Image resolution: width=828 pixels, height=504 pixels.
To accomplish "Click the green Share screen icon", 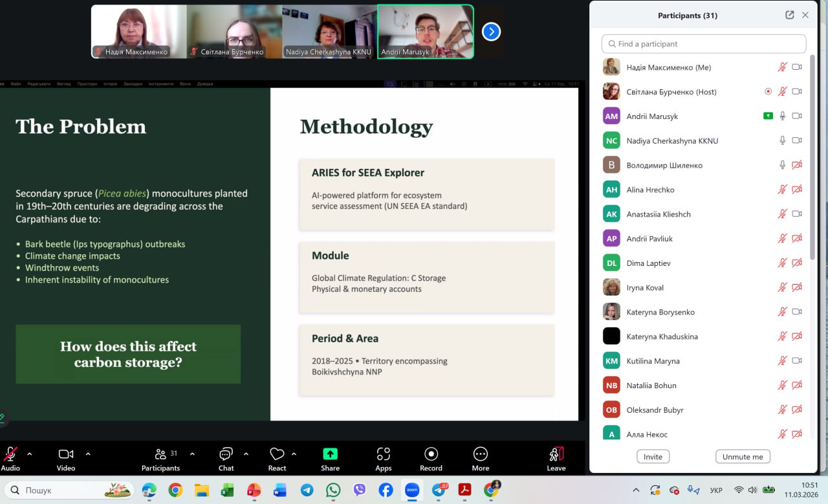I will click(330, 454).
